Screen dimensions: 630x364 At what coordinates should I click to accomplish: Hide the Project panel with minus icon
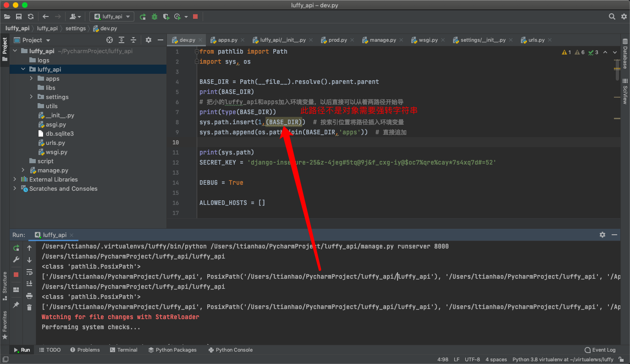(x=160, y=40)
